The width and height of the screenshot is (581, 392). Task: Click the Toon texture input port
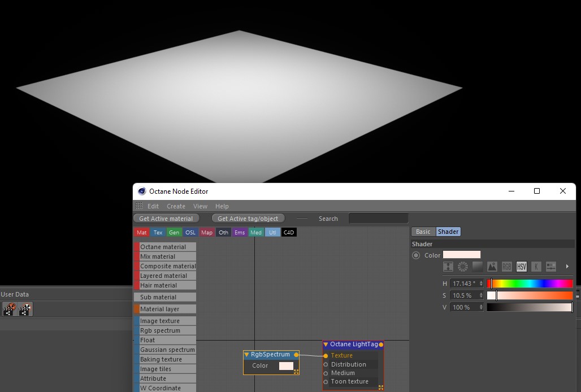(x=326, y=382)
